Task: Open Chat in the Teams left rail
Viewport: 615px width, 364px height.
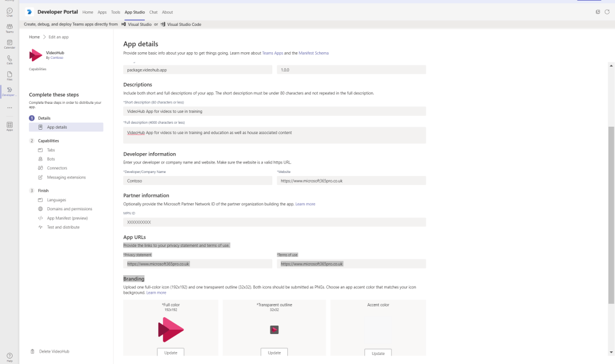Action: pyautogui.click(x=9, y=11)
